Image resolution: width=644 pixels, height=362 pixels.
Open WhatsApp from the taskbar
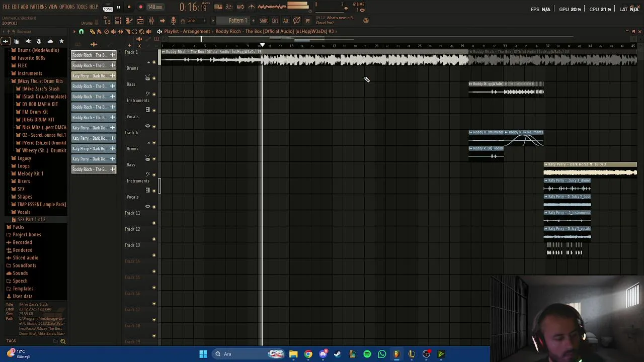pyautogui.click(x=382, y=354)
